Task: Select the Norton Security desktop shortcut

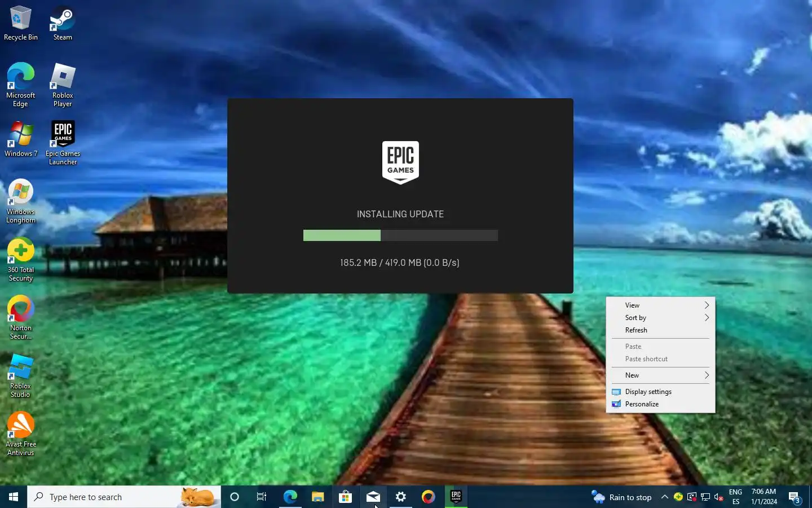Action: tap(21, 318)
